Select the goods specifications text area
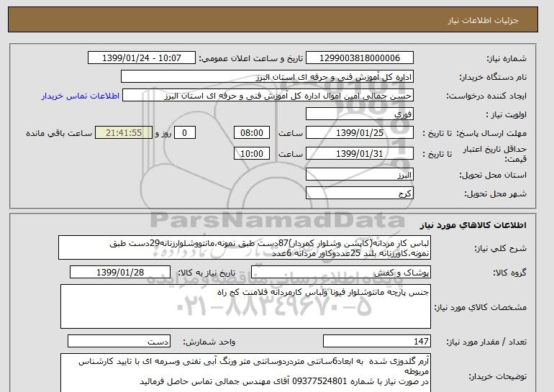The width and height of the screenshot is (554, 392). click(245, 306)
